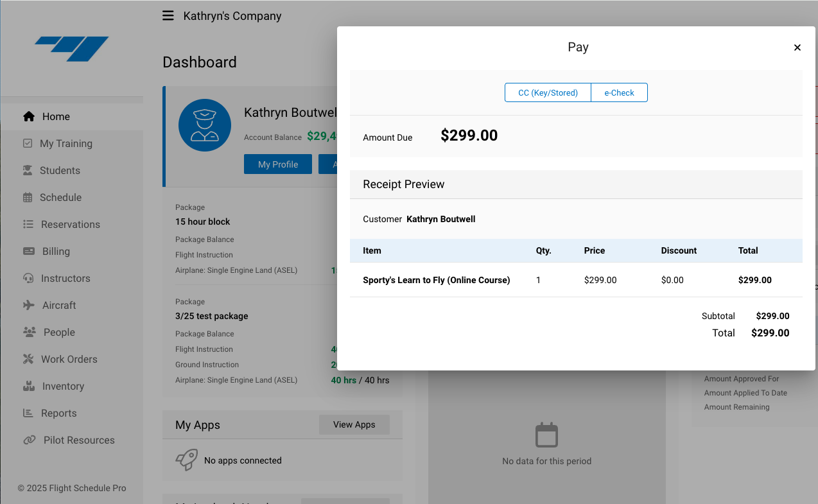The image size is (818, 504).
Task: Navigate to Schedule
Action: pos(72,197)
